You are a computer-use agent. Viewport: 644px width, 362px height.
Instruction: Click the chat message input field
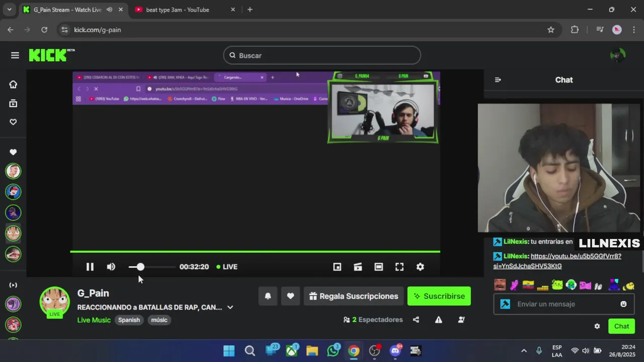563,304
